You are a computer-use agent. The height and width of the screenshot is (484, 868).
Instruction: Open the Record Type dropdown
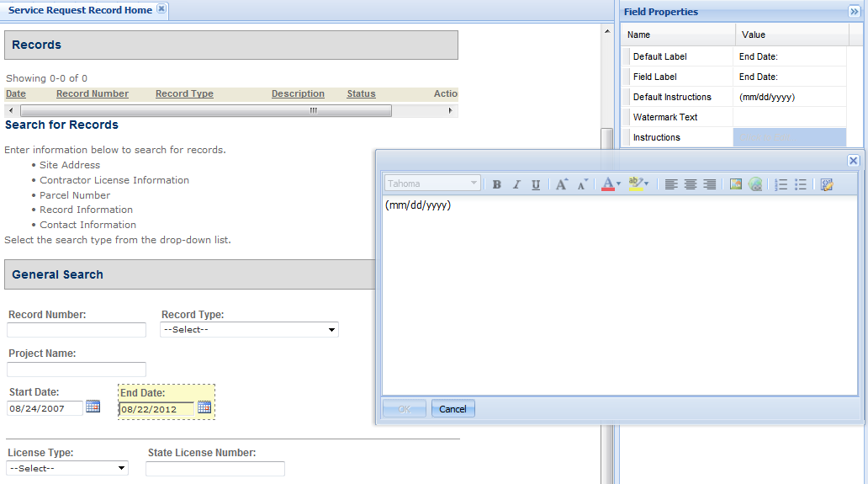(x=249, y=330)
